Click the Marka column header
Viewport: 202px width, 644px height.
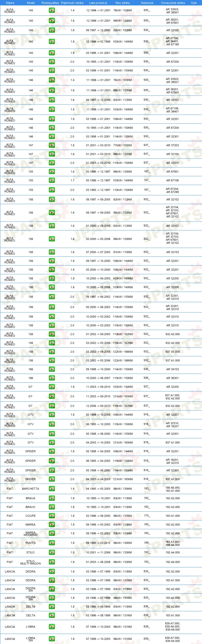pyautogui.click(x=10, y=3)
